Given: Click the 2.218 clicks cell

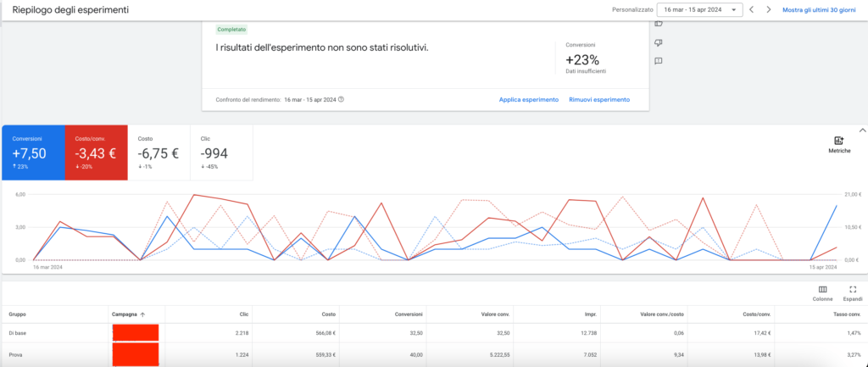Looking at the screenshot, I should (x=242, y=333).
